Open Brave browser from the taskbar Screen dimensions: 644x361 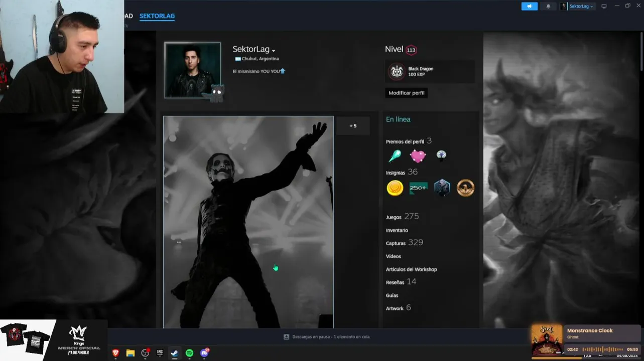coord(116,353)
